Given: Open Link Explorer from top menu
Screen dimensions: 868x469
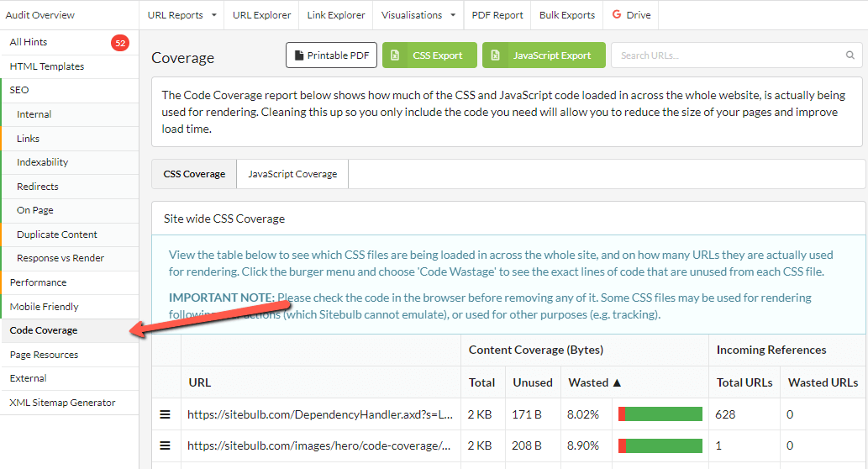Looking at the screenshot, I should (336, 15).
